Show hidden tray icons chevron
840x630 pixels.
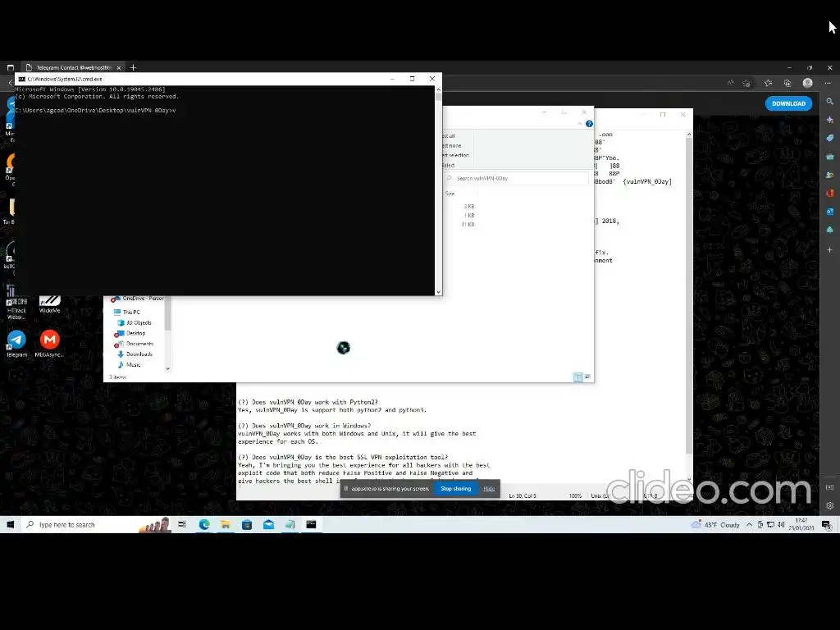coord(749,524)
